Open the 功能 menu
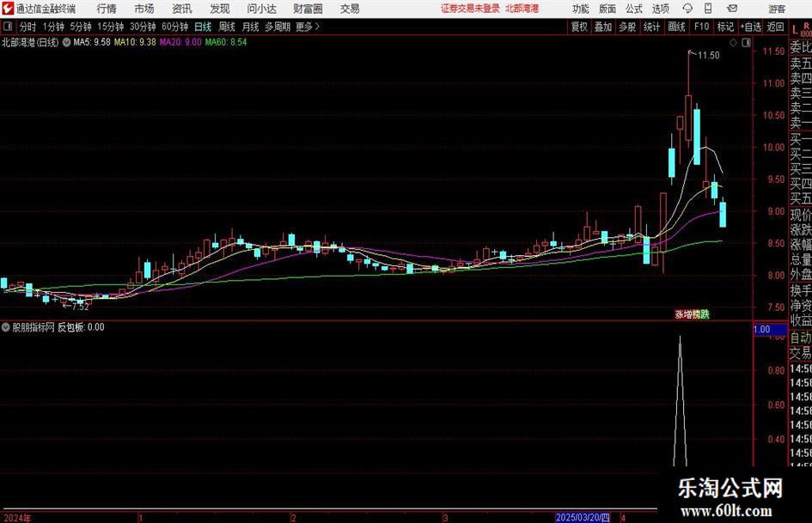This screenshot has width=812, height=523. [581, 9]
